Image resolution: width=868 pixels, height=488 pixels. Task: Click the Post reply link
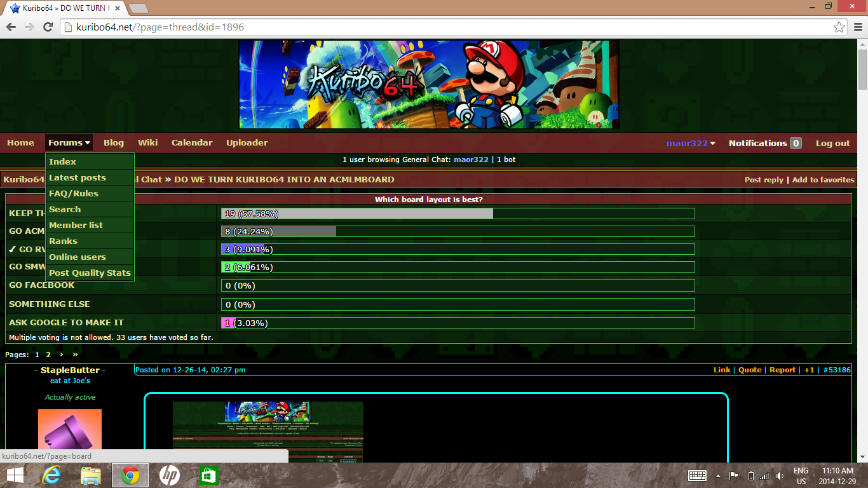764,180
